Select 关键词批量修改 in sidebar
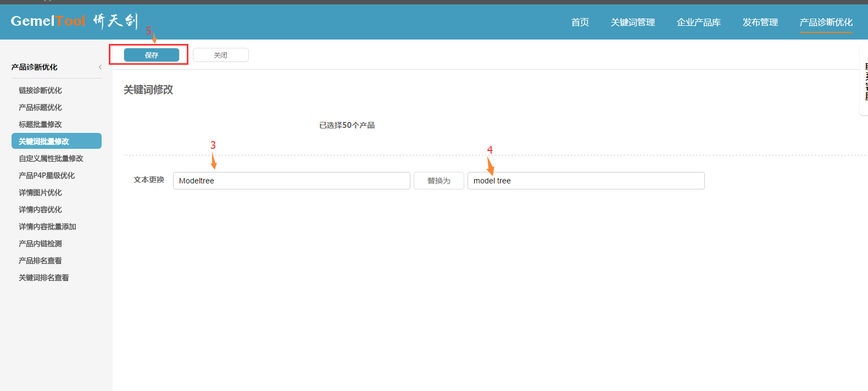This screenshot has width=868, height=391. 57,141
